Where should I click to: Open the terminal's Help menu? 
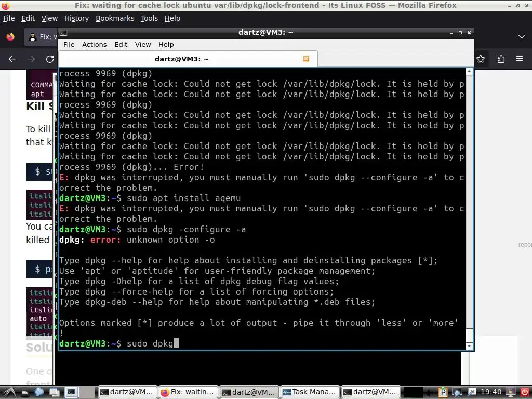[166, 45]
